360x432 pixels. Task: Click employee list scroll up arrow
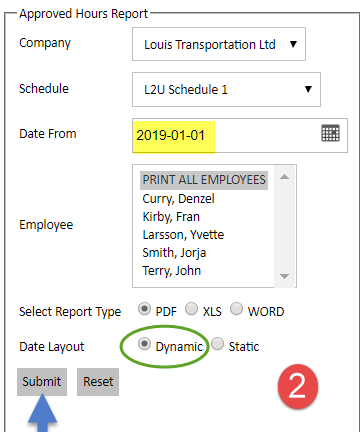(284, 177)
